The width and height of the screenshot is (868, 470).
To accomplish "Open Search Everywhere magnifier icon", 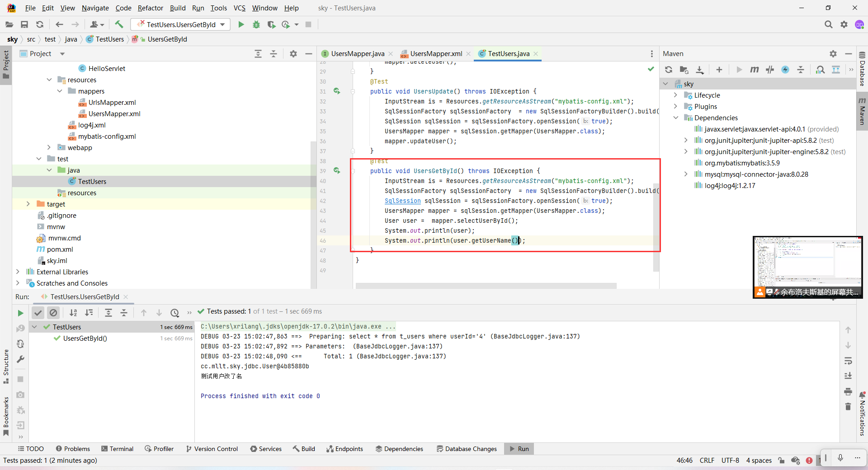I will click(x=828, y=24).
